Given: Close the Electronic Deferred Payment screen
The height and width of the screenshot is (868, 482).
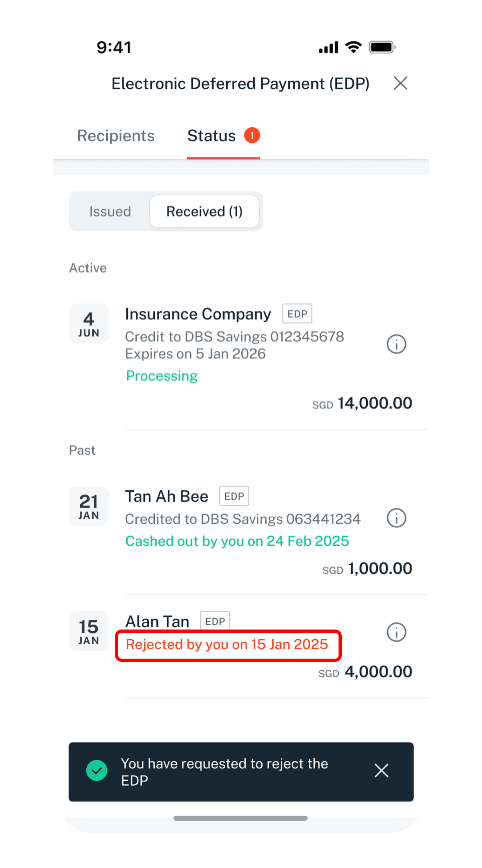Looking at the screenshot, I should coord(400,83).
